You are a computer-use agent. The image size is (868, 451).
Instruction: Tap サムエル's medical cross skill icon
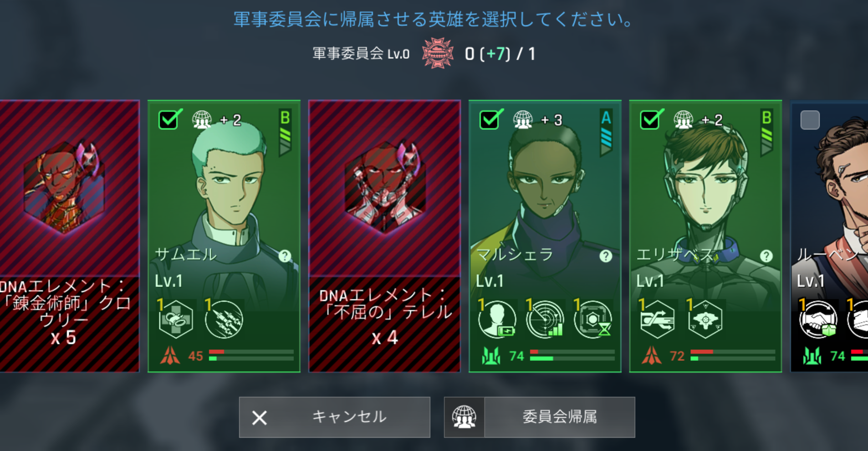click(176, 319)
